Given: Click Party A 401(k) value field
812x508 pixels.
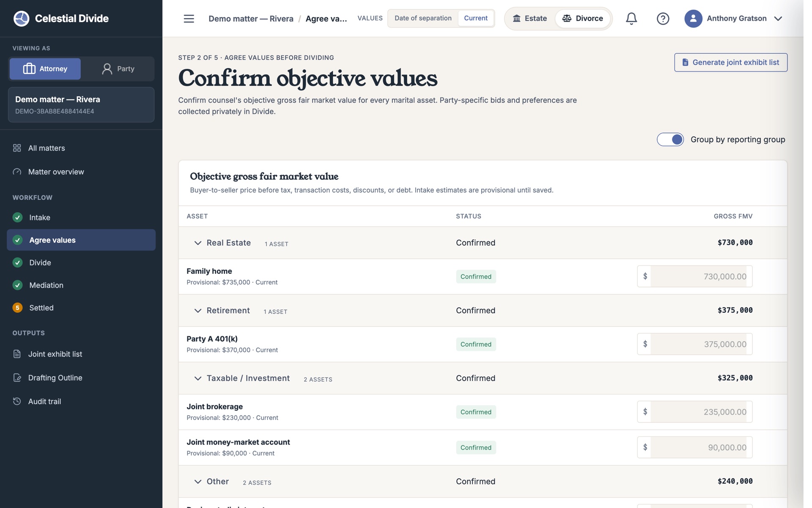Looking at the screenshot, I should point(695,344).
